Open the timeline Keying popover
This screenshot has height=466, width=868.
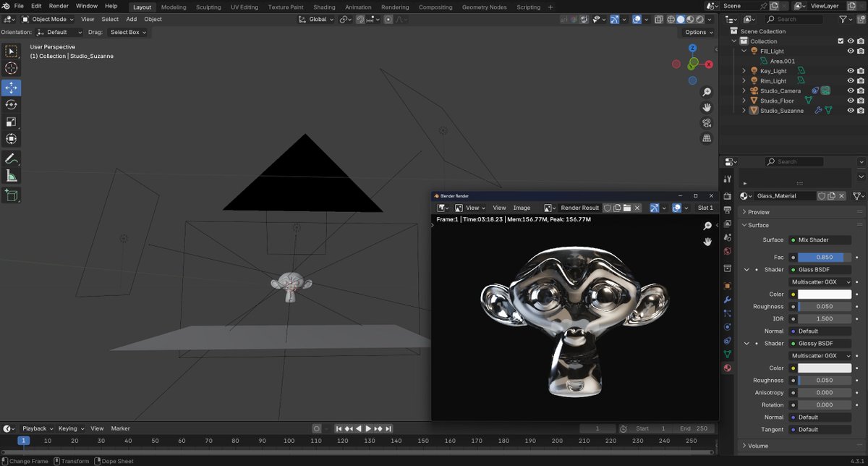click(71, 428)
